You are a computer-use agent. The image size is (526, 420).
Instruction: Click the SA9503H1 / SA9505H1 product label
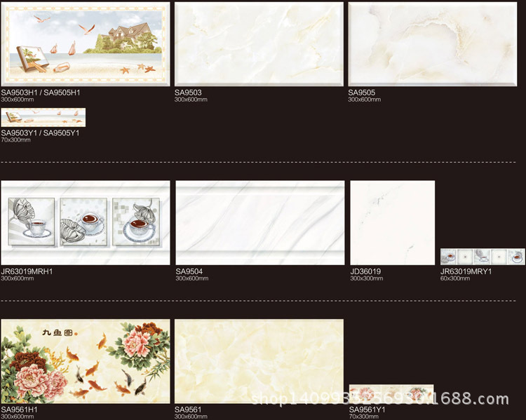41,93
